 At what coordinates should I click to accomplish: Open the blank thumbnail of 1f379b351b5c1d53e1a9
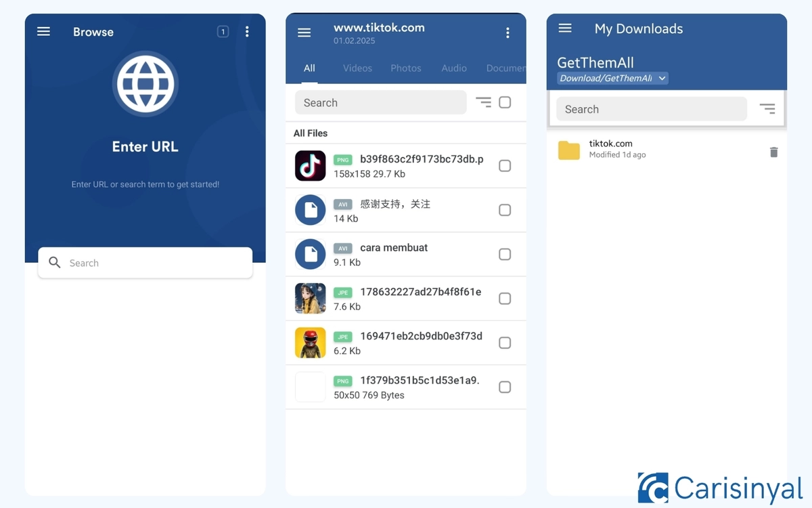pyautogui.click(x=311, y=387)
